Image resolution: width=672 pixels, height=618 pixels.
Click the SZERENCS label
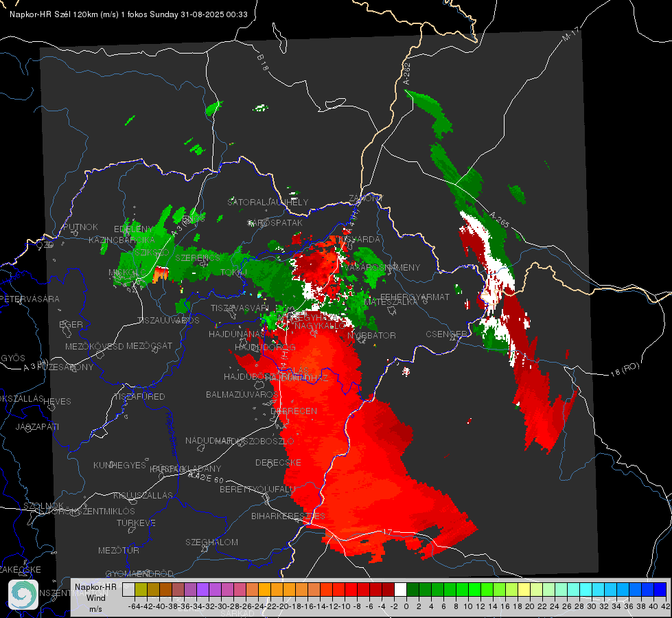tap(198, 257)
